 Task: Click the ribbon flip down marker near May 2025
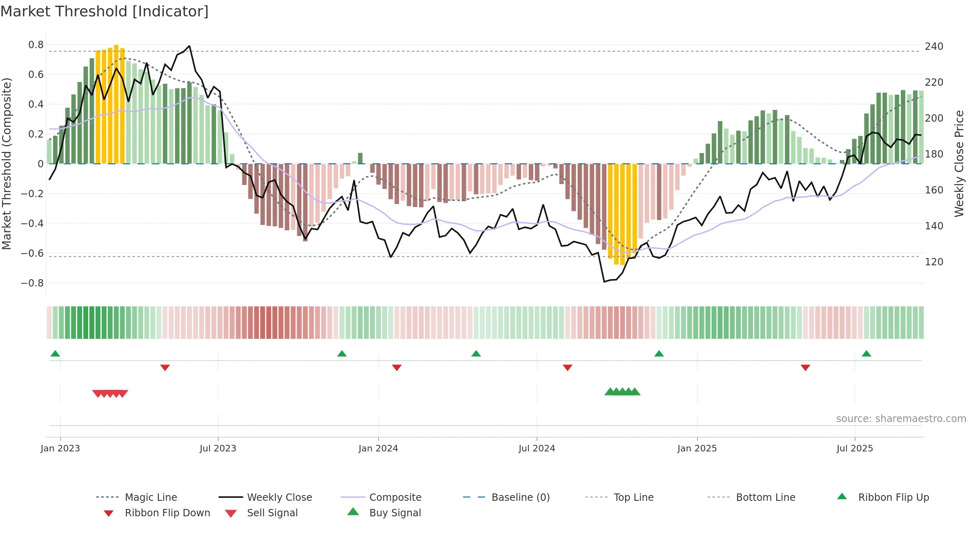(x=806, y=368)
